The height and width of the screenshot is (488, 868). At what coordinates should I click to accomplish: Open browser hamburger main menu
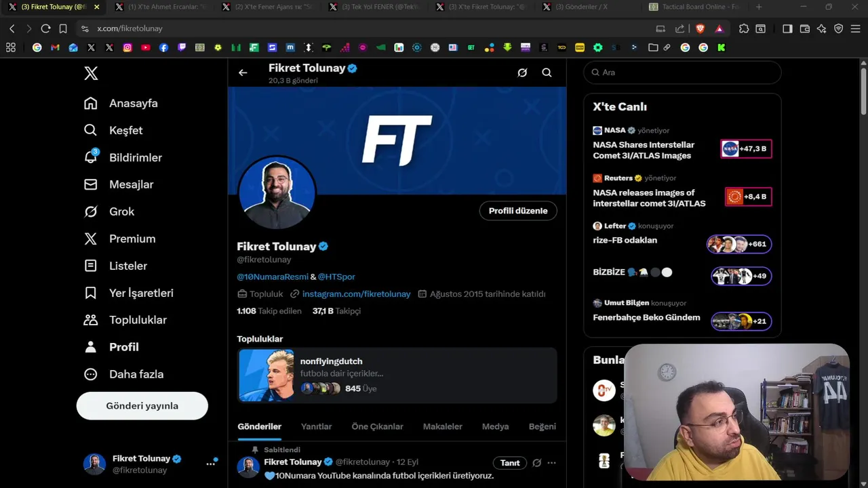[x=856, y=28]
